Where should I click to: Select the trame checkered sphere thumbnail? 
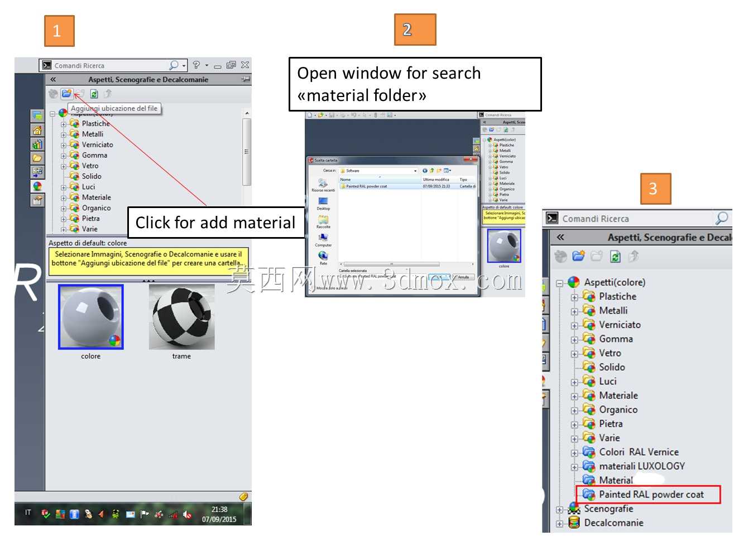coord(181,317)
